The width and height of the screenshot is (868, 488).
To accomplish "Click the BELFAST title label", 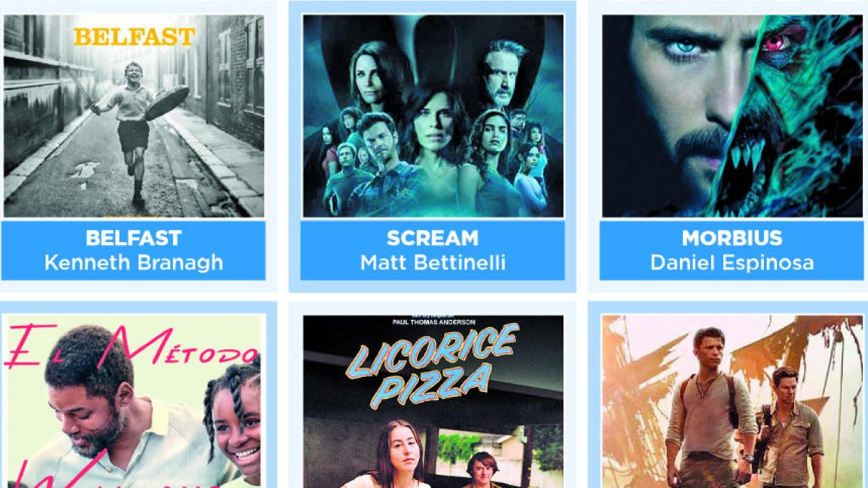I will (133, 238).
